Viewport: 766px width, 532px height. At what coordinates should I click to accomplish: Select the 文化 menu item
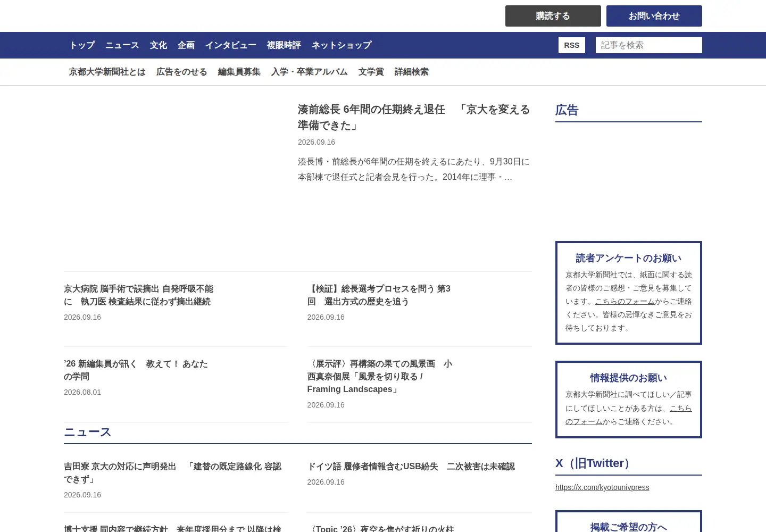[159, 45]
